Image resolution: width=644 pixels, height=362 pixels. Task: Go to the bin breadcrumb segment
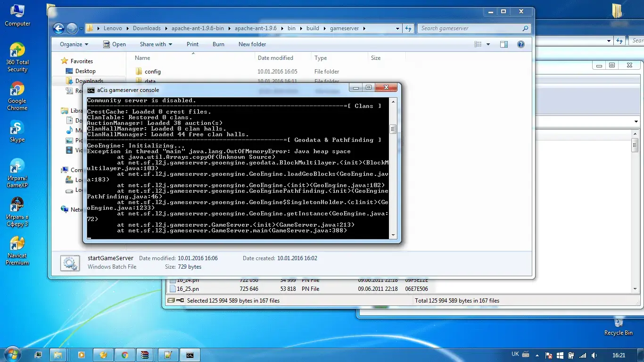click(291, 28)
